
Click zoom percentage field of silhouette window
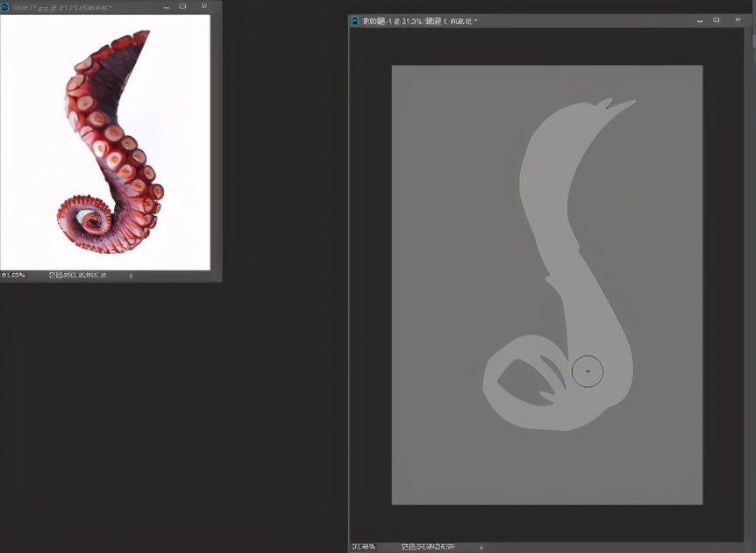(x=362, y=547)
